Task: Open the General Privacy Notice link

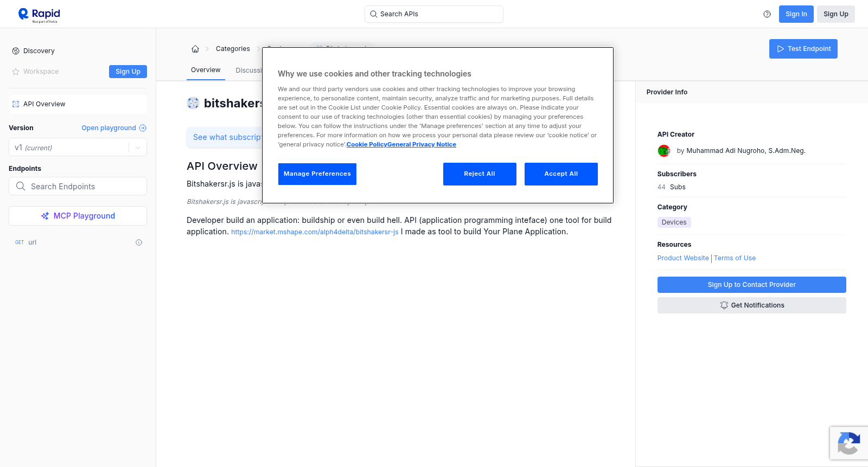Action: (x=422, y=144)
